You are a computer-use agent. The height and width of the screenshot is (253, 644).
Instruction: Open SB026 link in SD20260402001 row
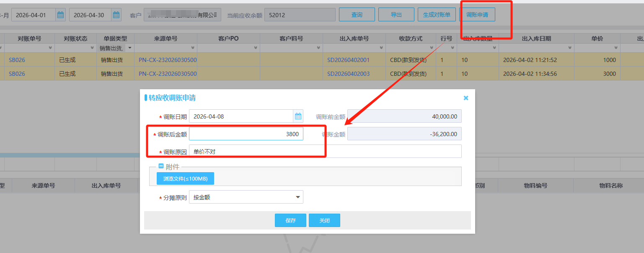tap(17, 60)
